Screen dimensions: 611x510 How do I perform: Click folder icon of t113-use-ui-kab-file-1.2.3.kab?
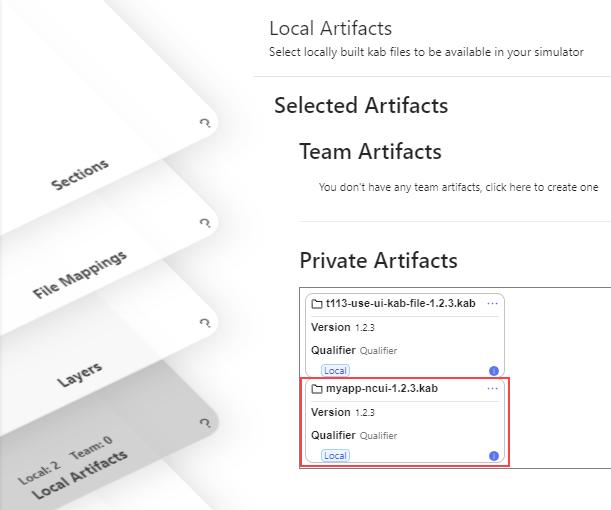(317, 304)
